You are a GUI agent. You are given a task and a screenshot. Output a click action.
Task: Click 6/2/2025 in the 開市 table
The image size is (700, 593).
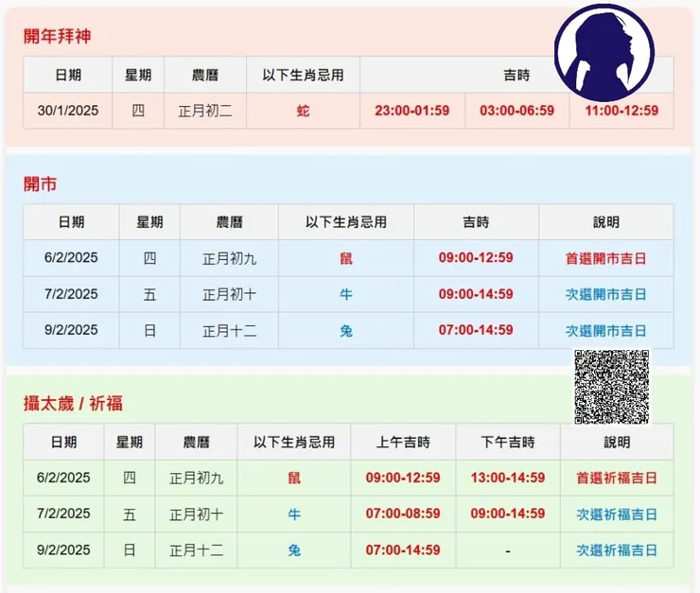pos(71,258)
